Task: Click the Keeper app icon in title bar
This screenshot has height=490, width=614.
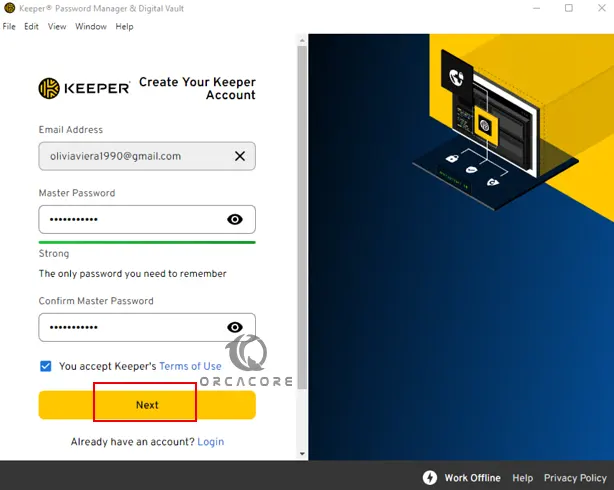Action: point(9,8)
